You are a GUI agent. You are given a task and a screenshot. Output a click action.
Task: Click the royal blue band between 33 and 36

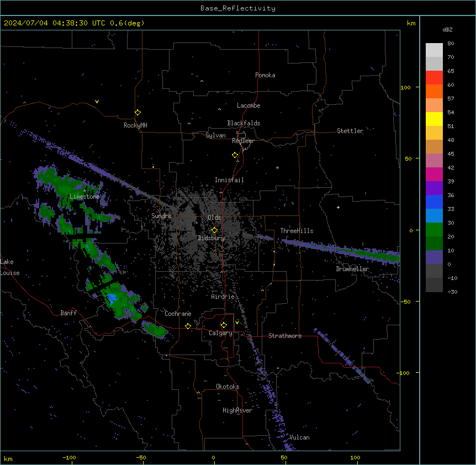coord(434,202)
